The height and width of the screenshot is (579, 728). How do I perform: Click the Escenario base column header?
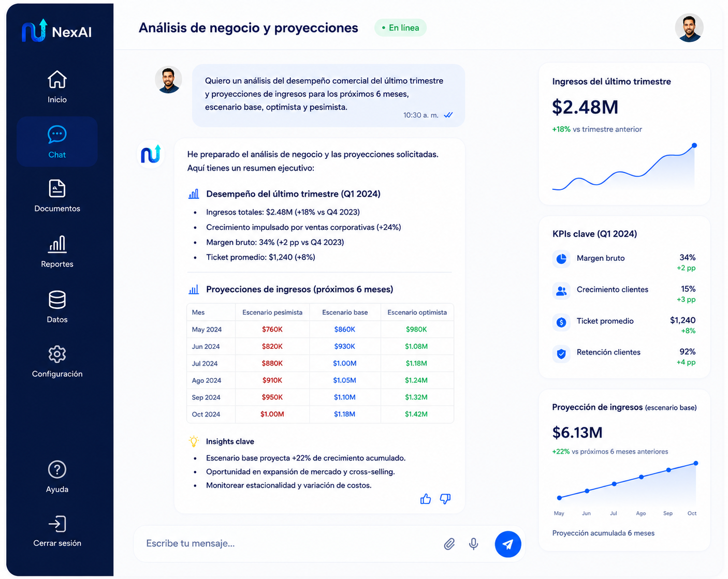[x=345, y=313]
